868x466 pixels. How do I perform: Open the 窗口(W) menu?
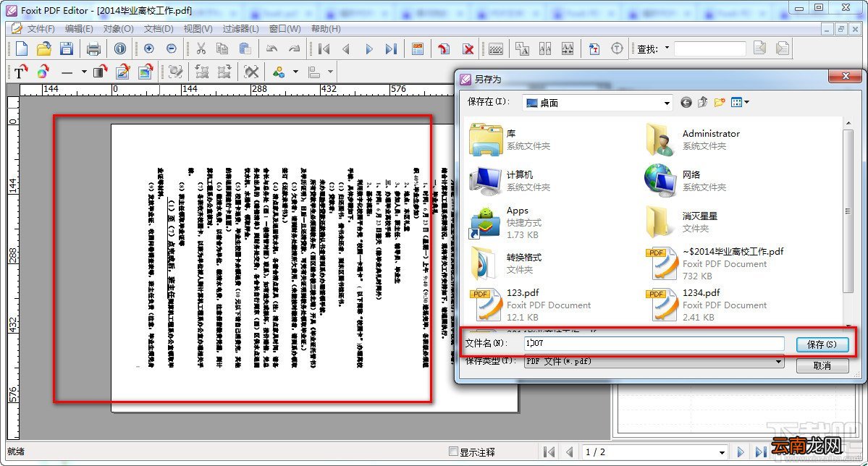pos(285,29)
